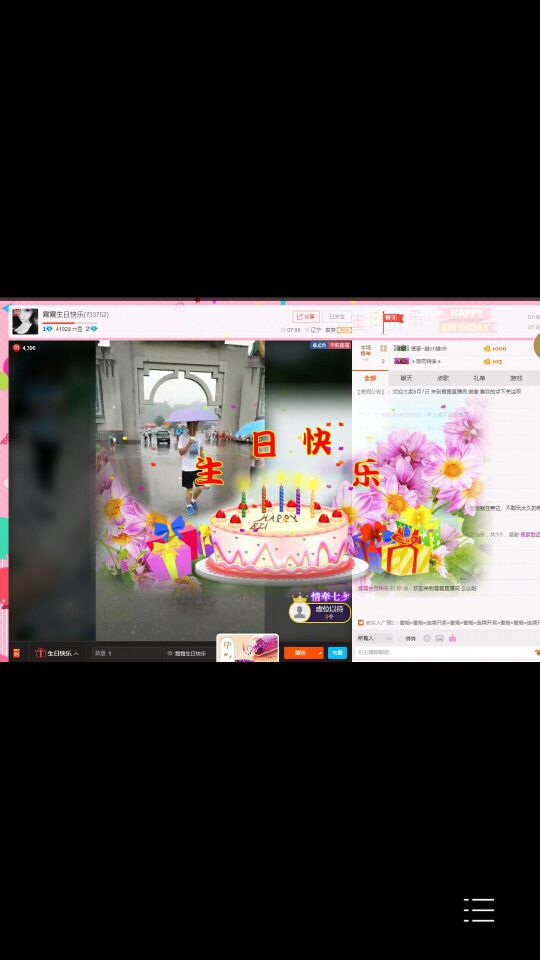
Task: Open the 礼单 gift list tab
Action: coord(479,378)
